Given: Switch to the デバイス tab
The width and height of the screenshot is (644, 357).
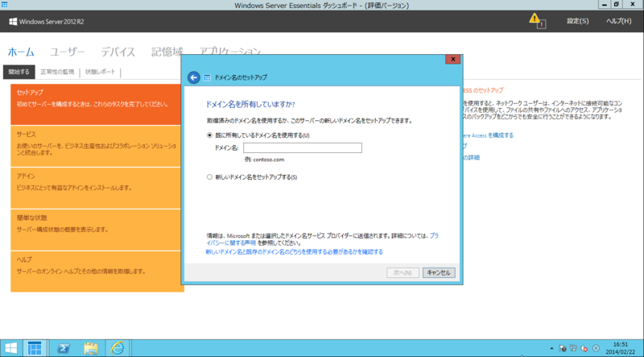Looking at the screenshot, I should click(x=118, y=52).
